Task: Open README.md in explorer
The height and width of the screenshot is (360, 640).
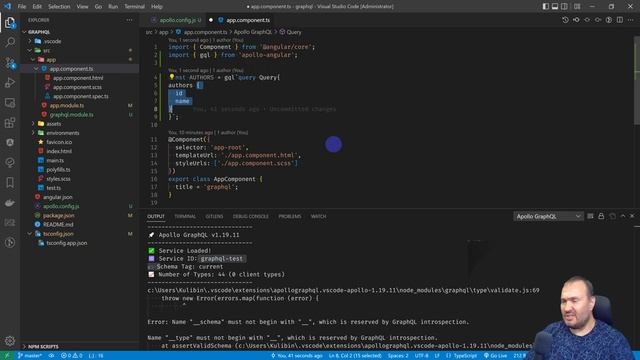Action: 58,224
